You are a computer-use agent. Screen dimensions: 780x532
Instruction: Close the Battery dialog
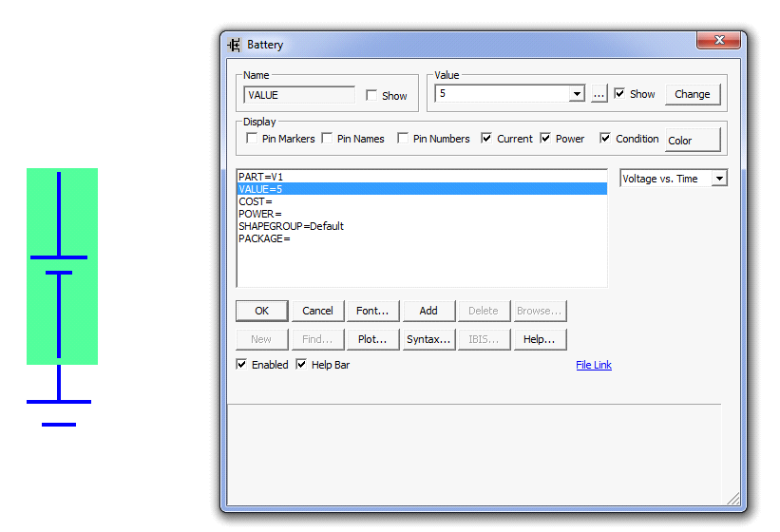[718, 40]
